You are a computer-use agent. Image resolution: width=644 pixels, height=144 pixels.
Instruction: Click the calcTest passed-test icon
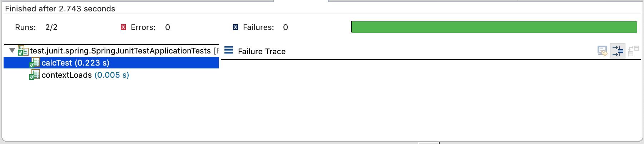tap(34, 63)
